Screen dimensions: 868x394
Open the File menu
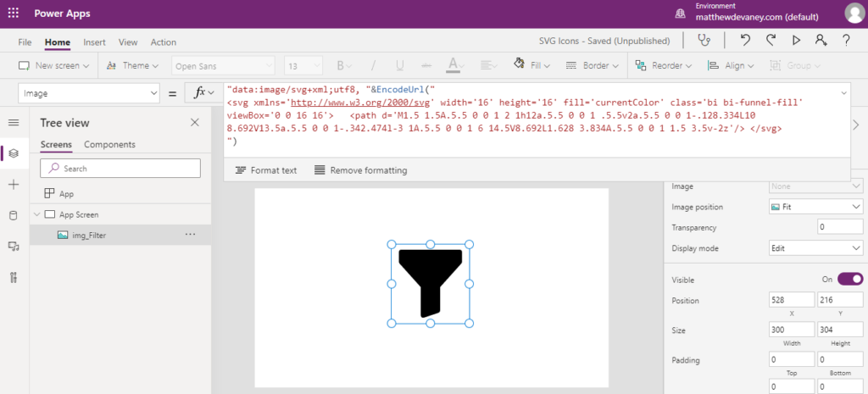point(25,42)
